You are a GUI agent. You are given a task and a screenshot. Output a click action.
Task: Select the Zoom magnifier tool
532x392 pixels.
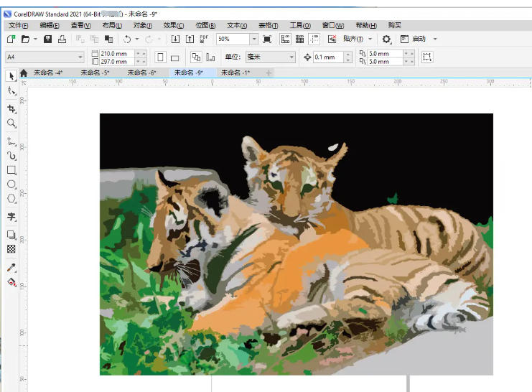pos(11,123)
